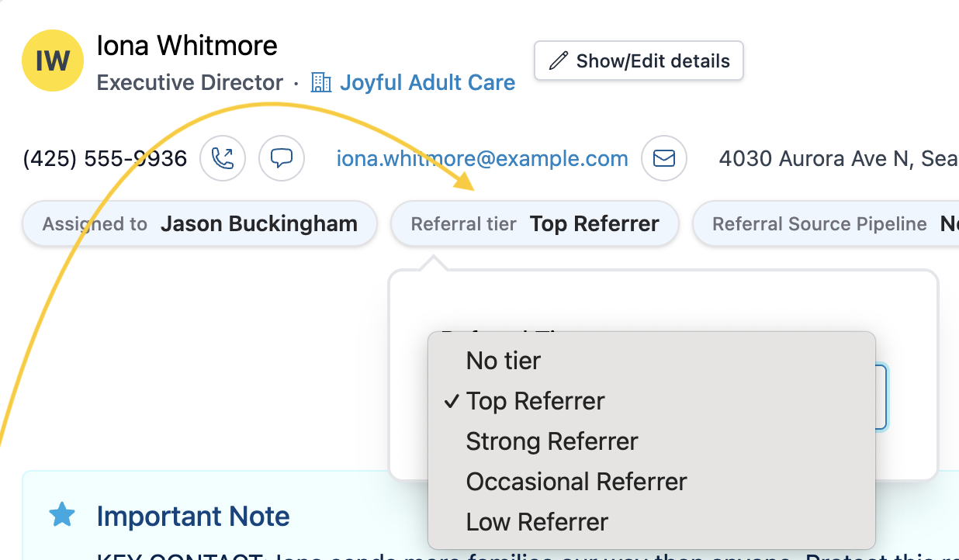This screenshot has height=560, width=959.
Task: Expand the Referral Source Pipeline pill
Action: pyautogui.click(x=826, y=224)
